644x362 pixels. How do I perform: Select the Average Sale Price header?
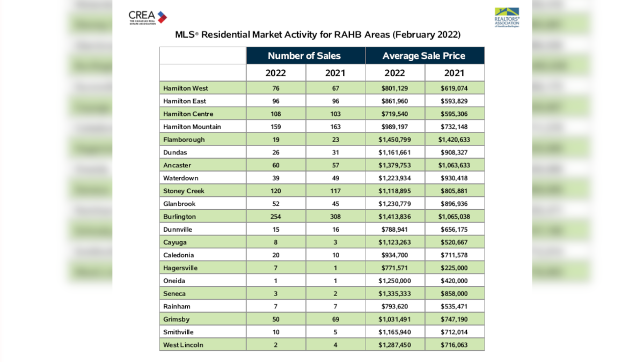(425, 55)
